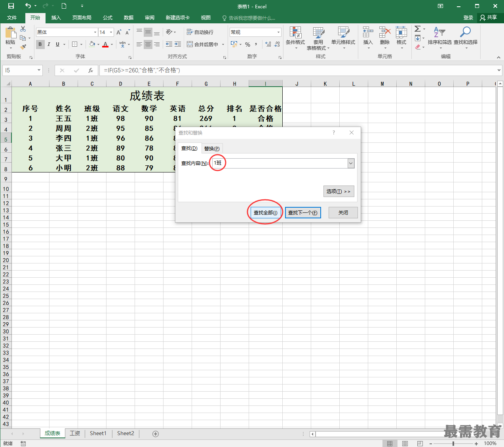The height and width of the screenshot is (447, 504).
Task: Toggle left text alignment
Action: pos(139,44)
